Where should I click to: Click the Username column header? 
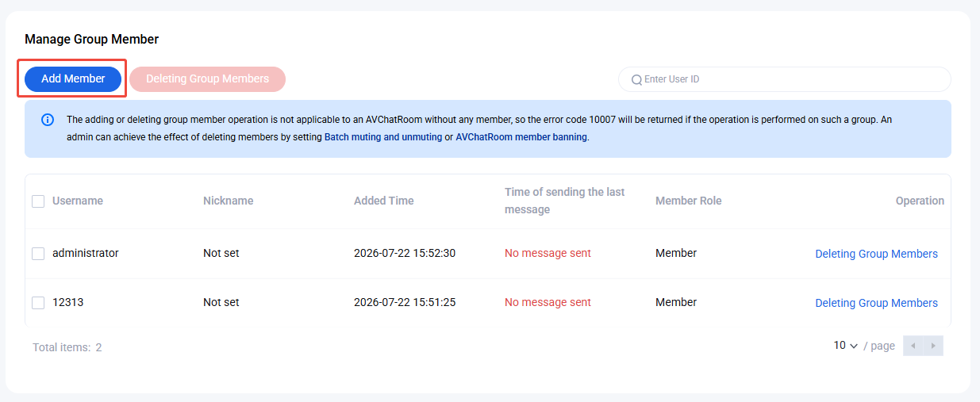click(x=78, y=201)
